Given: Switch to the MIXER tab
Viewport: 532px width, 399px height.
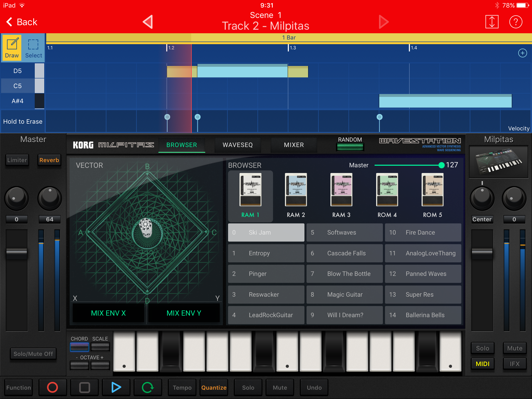Looking at the screenshot, I should pyautogui.click(x=294, y=145).
